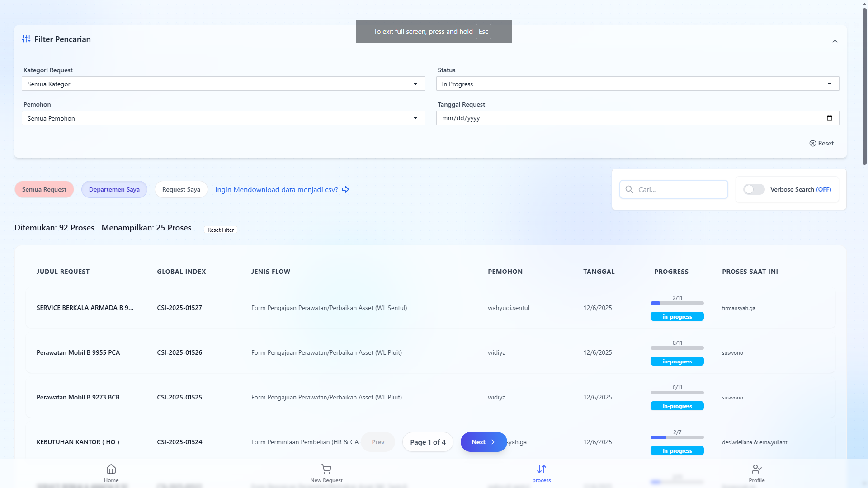Viewport: 868px width, 488px height.
Task: Open the Semua Pemohon dropdown
Action: click(223, 118)
